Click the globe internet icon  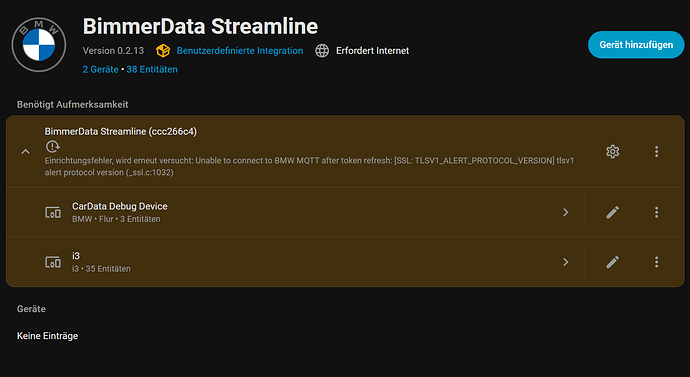pyautogui.click(x=322, y=51)
